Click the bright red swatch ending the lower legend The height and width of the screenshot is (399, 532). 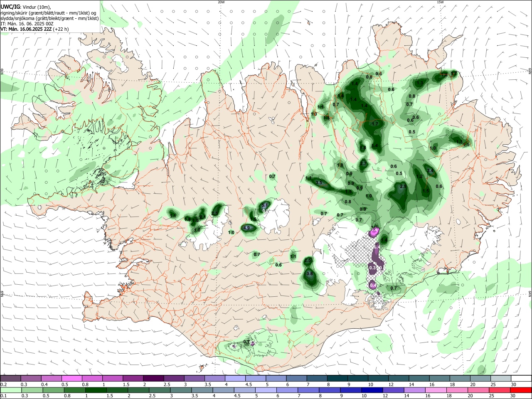tap(521, 390)
